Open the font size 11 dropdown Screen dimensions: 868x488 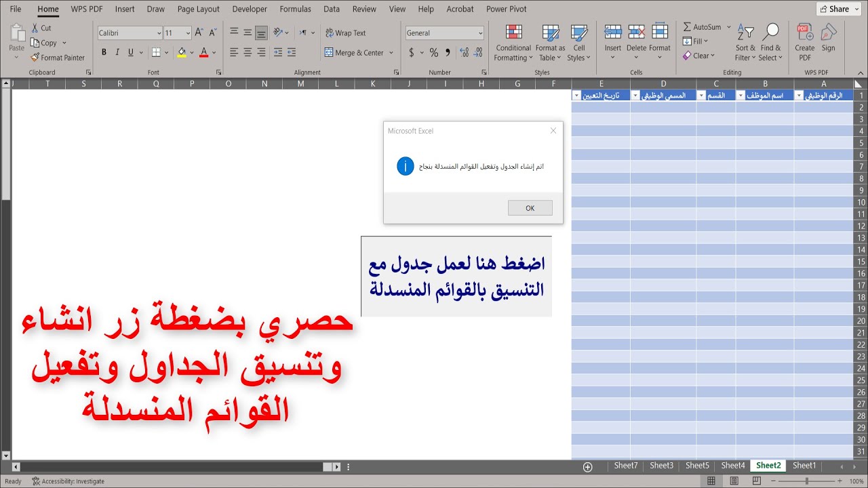coord(188,33)
